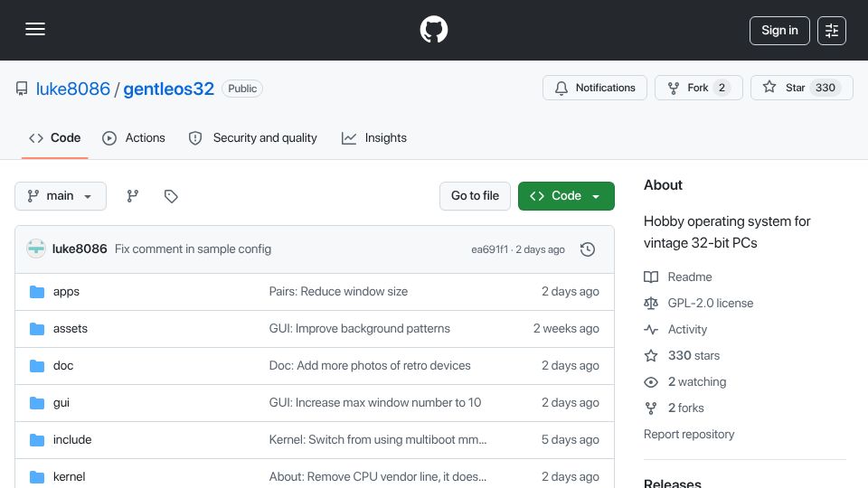Click the gui folder icon
The image size is (868, 488).
(x=37, y=403)
